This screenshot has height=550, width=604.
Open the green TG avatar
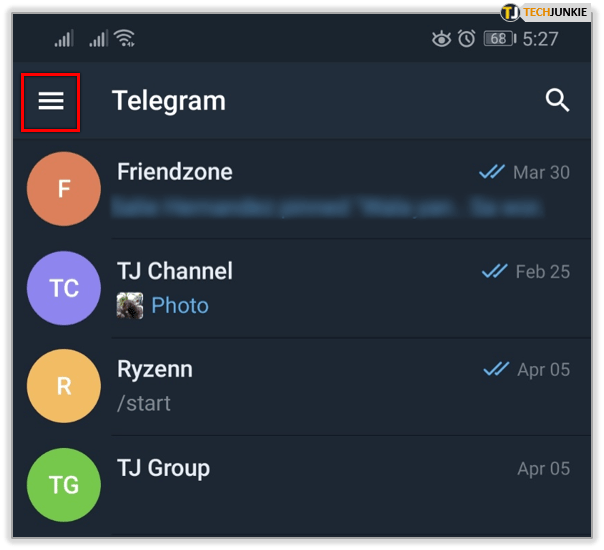[x=64, y=485]
